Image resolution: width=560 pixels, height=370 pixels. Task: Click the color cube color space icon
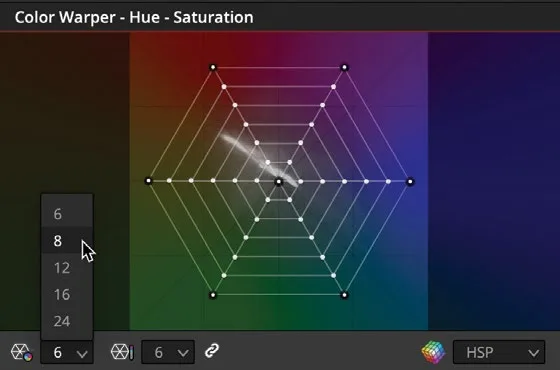pos(434,352)
